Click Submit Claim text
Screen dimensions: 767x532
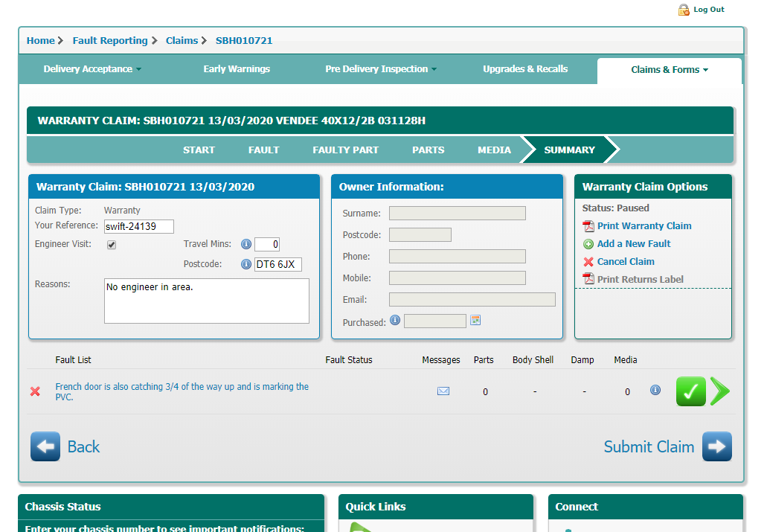tap(649, 447)
